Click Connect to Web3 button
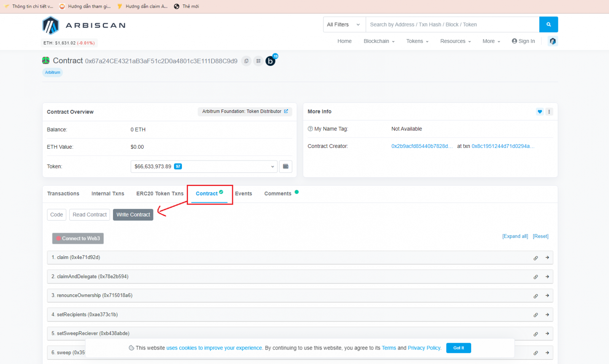This screenshot has height=364, width=609. [x=78, y=238]
